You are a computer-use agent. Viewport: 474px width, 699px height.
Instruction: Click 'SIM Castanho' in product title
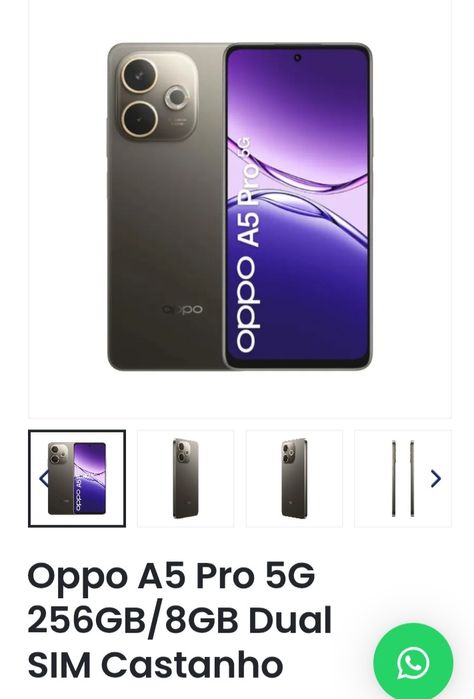click(155, 664)
